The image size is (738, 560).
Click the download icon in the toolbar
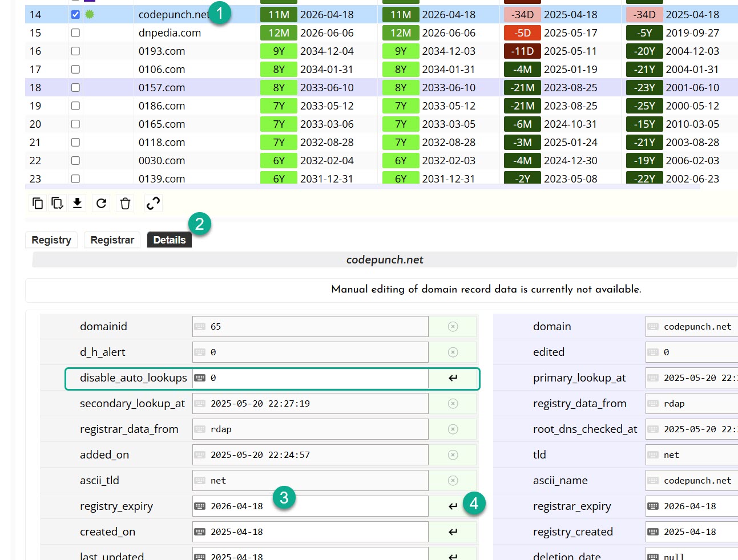pyautogui.click(x=78, y=204)
